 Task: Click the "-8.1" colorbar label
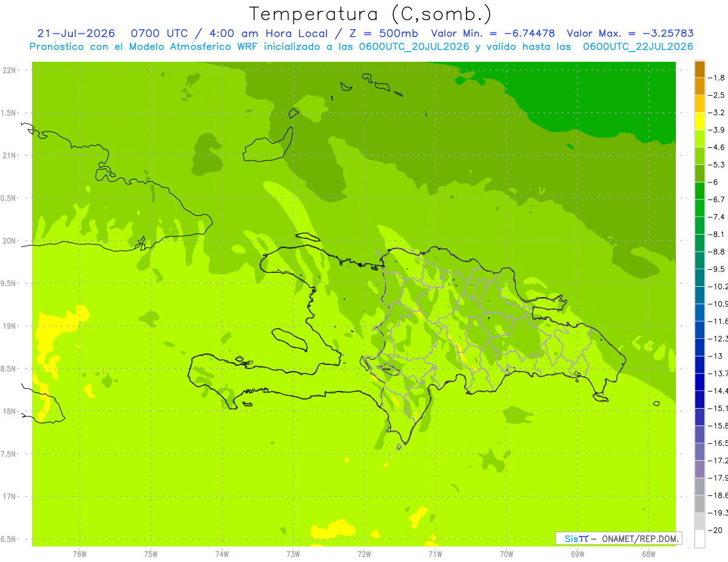(718, 234)
